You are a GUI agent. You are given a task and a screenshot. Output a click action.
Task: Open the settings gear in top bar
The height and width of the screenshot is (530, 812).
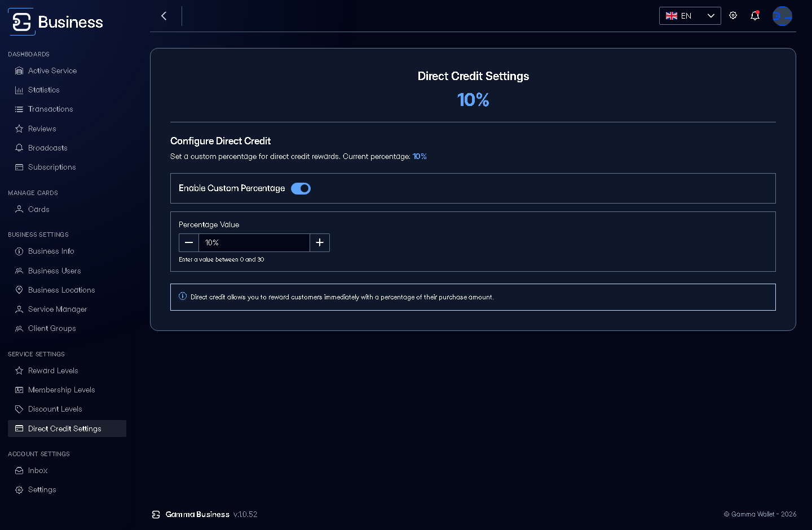pos(733,16)
